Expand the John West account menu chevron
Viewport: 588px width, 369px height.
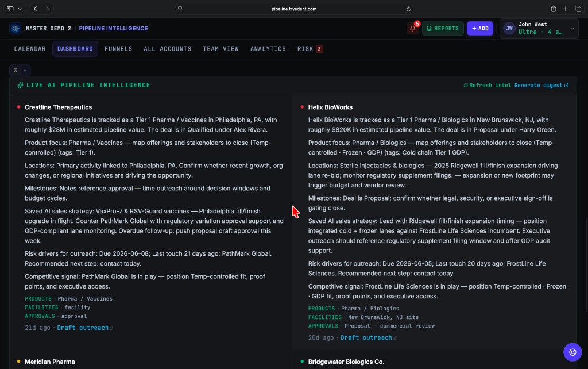pyautogui.click(x=572, y=29)
